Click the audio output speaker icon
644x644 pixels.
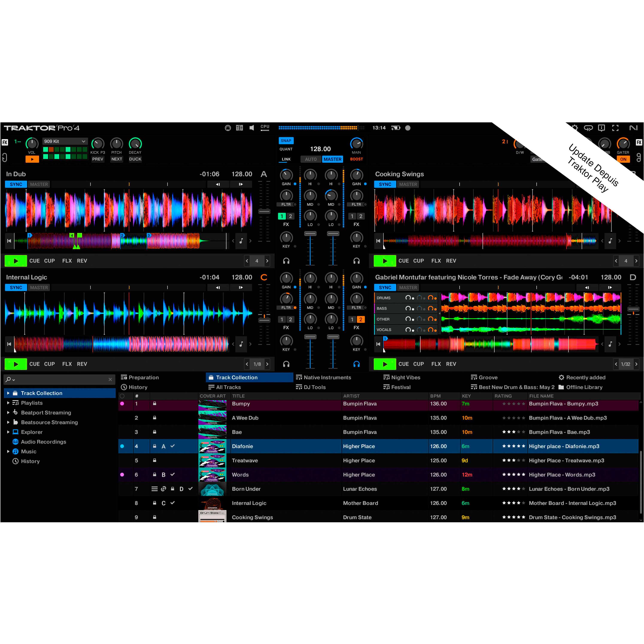pos(252,128)
